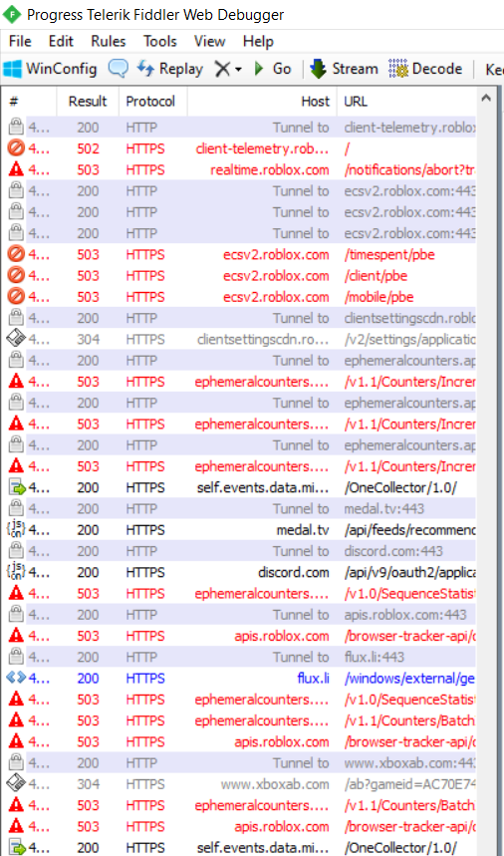The width and height of the screenshot is (504, 856).
Task: Select the /ab?gameid=AC70E74 URL cell
Action: pyautogui.click(x=409, y=784)
